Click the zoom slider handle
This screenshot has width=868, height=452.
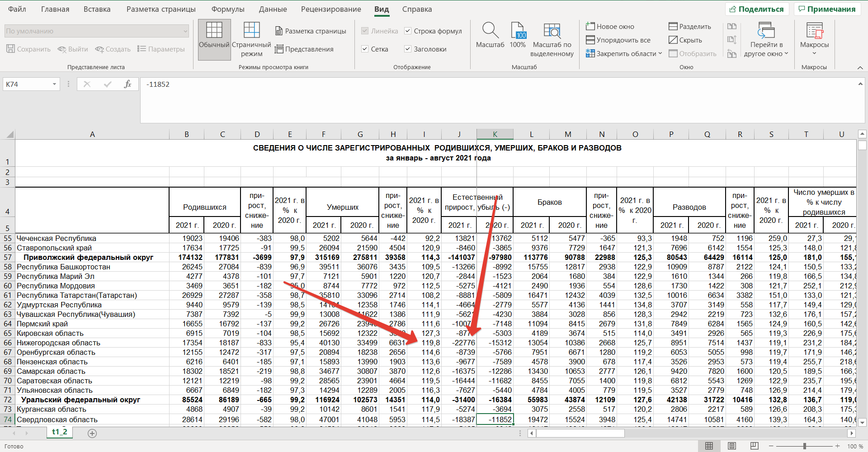click(x=804, y=446)
